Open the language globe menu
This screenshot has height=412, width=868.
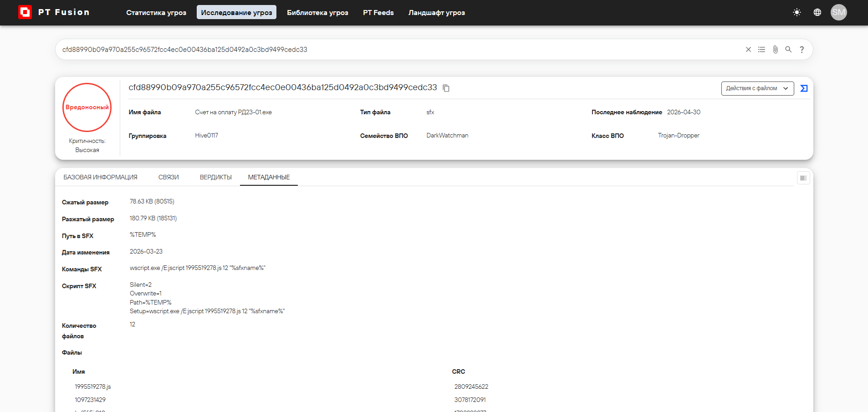[817, 12]
